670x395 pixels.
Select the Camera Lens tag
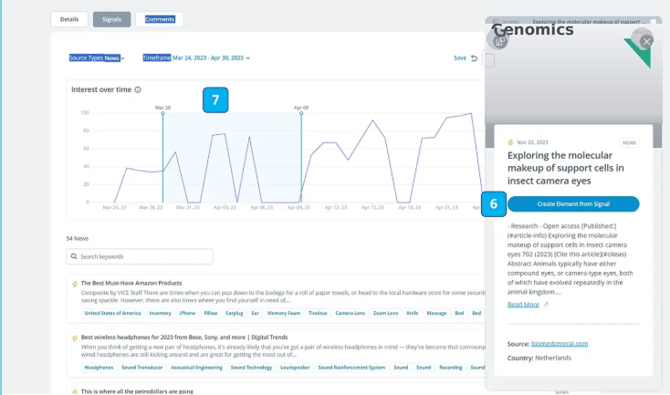pyautogui.click(x=350, y=313)
